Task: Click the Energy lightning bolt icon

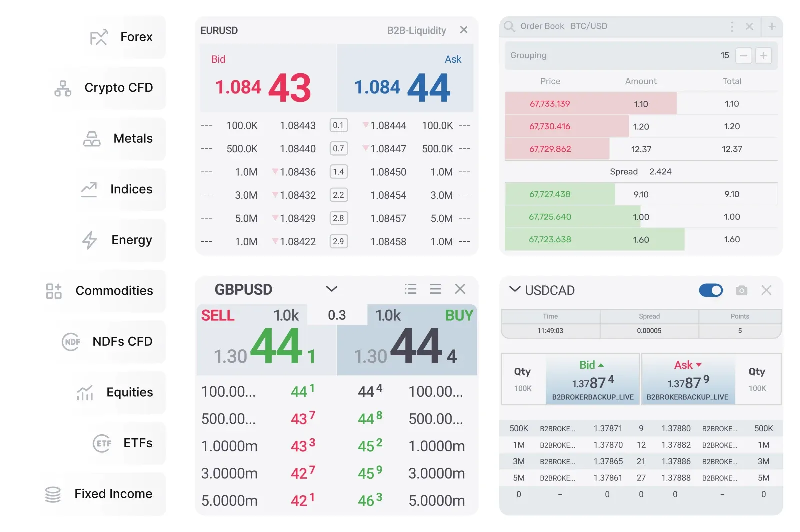Action: coord(90,240)
